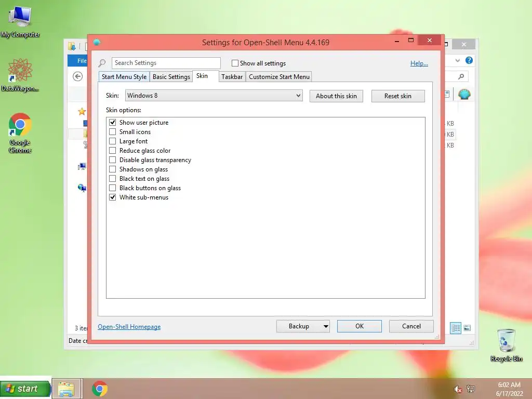
Task: Switch Explorer to details view icon
Action: (x=455, y=328)
